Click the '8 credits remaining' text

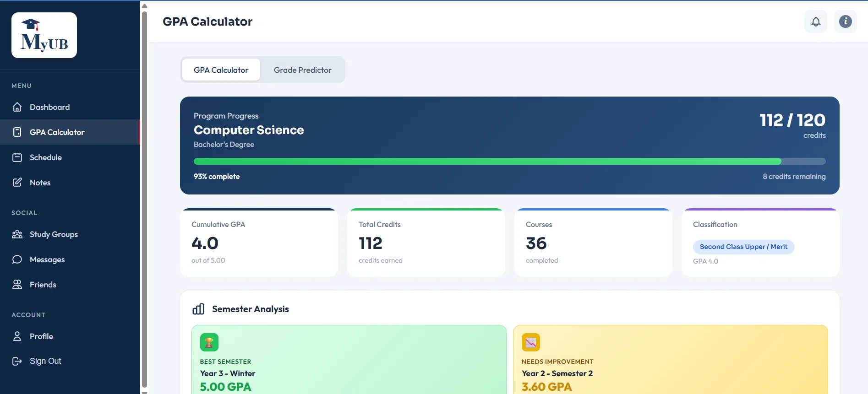coord(794,177)
